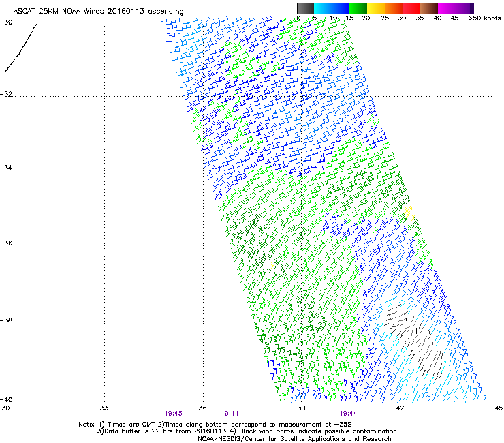This screenshot has height=443, width=504.
Task: Click the '40' label under the color scale
Action: click(x=437, y=18)
